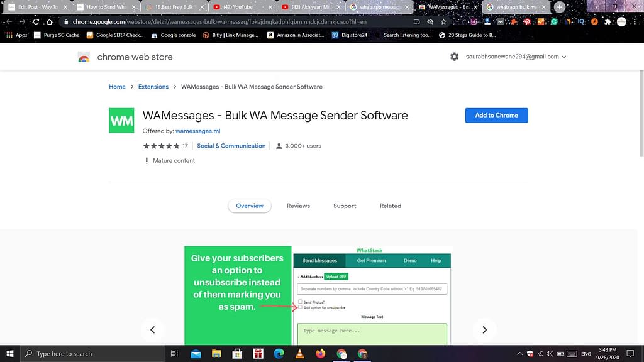Click the five-star rating
Image resolution: width=644 pixels, height=362 pixels.
coord(161,146)
